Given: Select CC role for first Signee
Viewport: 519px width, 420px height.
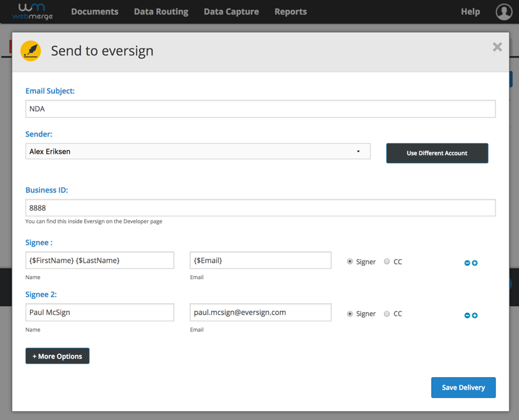Looking at the screenshot, I should pos(386,262).
